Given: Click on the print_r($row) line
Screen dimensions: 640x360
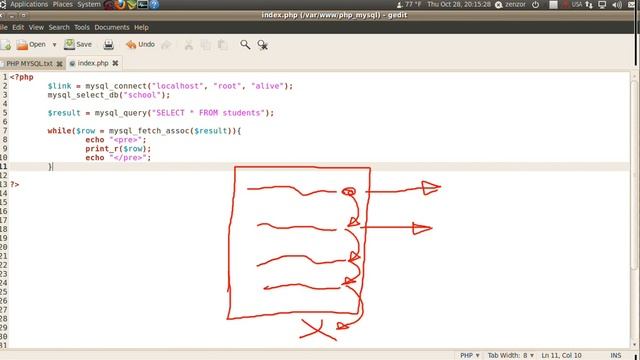Looking at the screenshot, I should pos(118,149).
